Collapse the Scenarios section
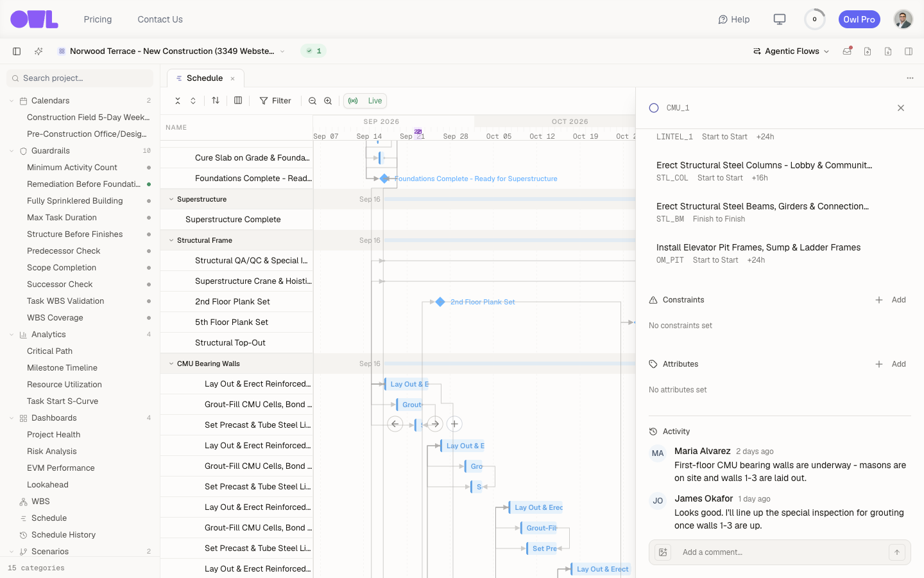The image size is (924, 578). [x=12, y=552]
